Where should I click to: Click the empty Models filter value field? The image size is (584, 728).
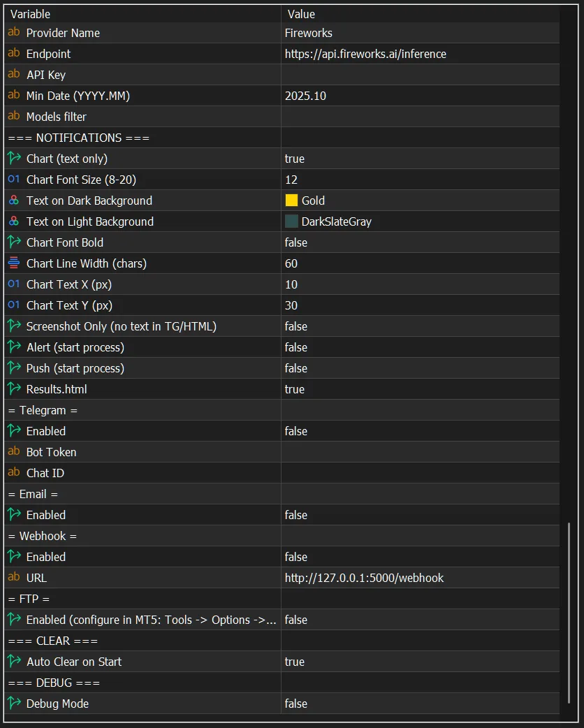coord(420,117)
